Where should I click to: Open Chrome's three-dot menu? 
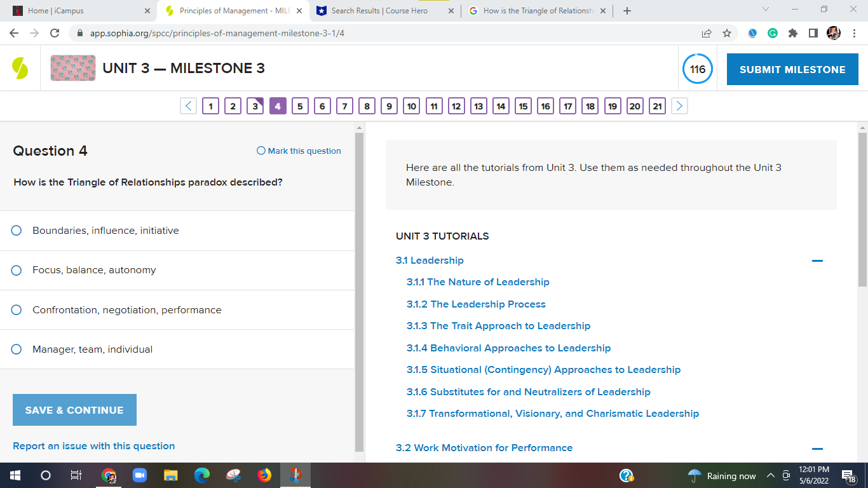tap(855, 33)
